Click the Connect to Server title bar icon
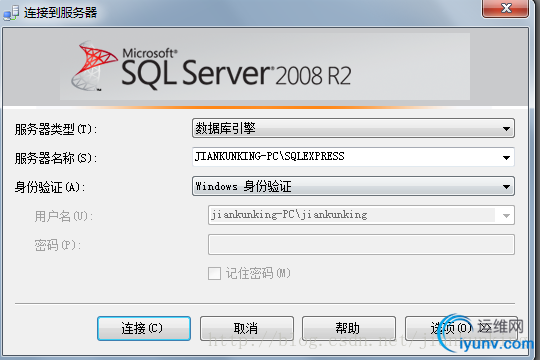The image size is (540, 360). click(11, 13)
